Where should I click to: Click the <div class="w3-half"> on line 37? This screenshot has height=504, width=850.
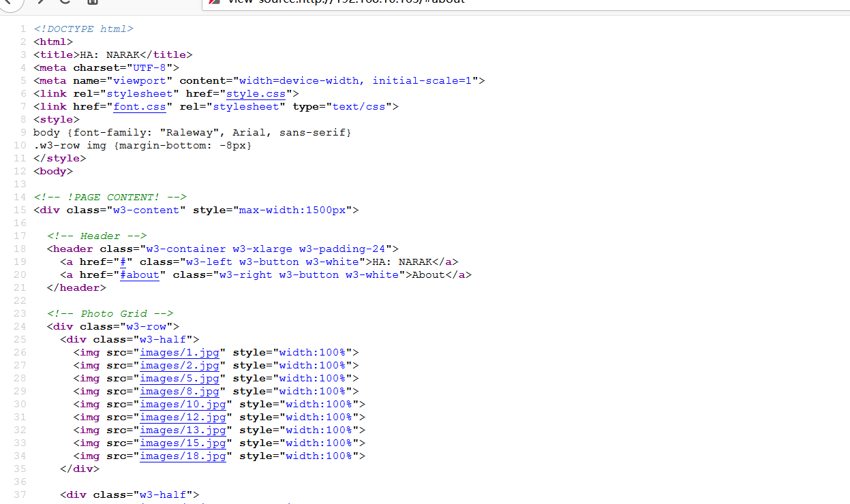(130, 494)
